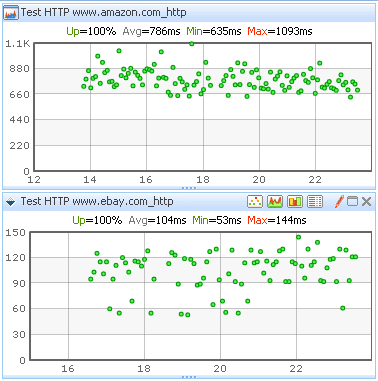Click the highest 144ms data point in ebay chart
This screenshot has height=381, width=378.
(298, 237)
